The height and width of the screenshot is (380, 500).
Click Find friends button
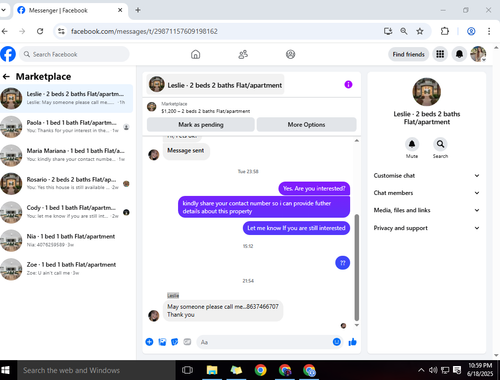tap(408, 54)
